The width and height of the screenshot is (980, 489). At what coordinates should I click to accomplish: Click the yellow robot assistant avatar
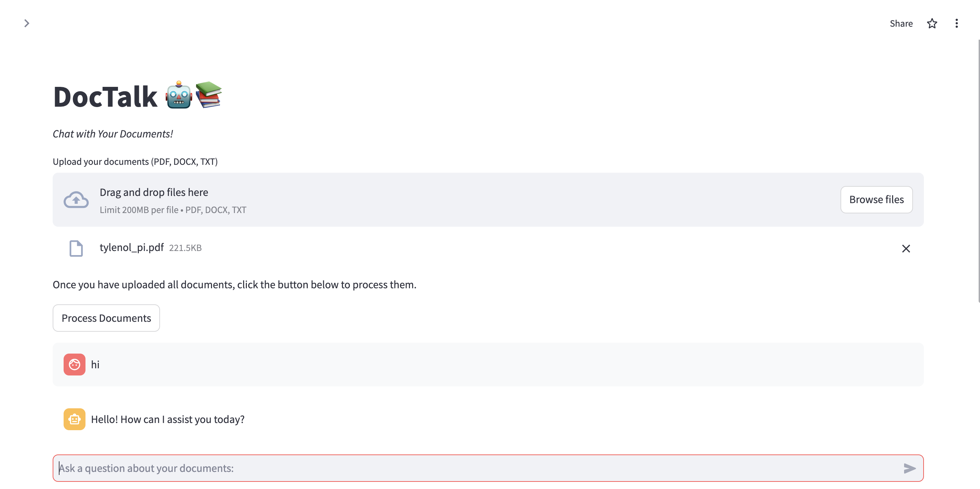coord(74,419)
